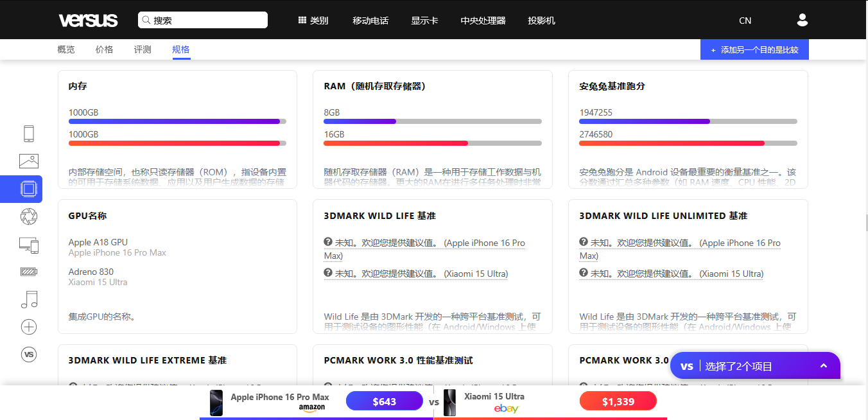868x420 pixels.
Task: Click the Xiaomi 15 Ultra name in the bottom bar
Action: click(x=494, y=396)
